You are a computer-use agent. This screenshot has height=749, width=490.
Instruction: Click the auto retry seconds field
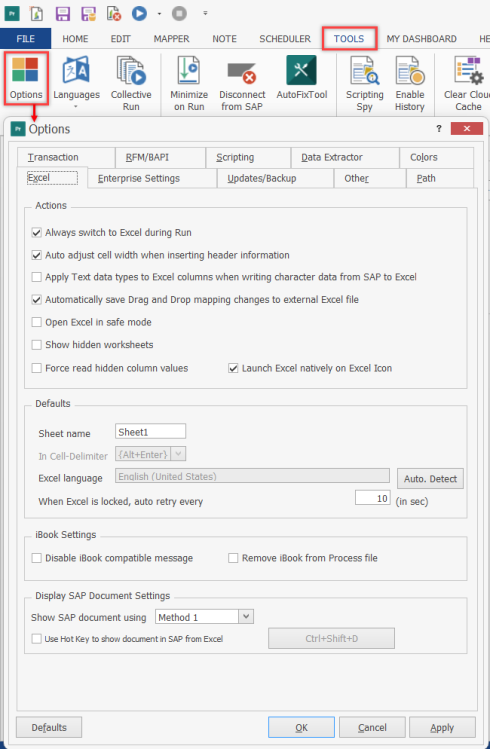click(373, 498)
